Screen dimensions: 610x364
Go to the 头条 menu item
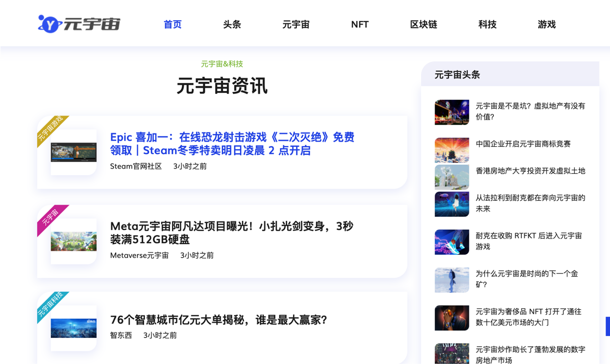[x=232, y=25]
